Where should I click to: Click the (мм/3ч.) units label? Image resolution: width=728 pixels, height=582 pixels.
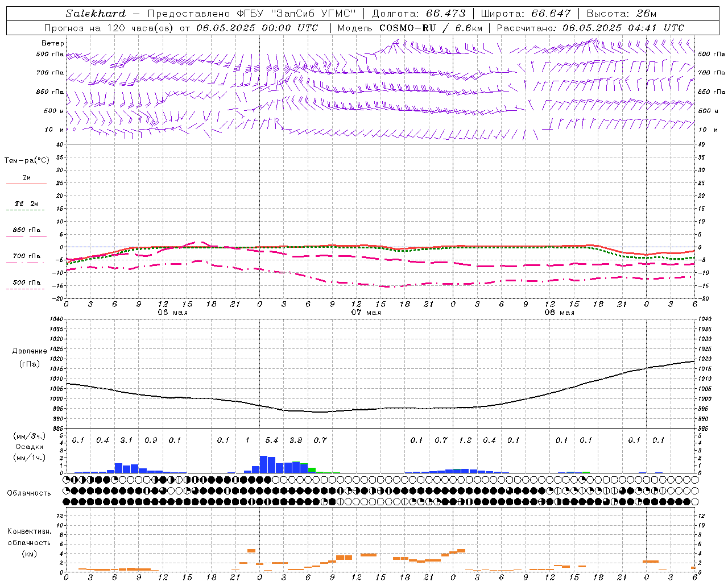pyautogui.click(x=30, y=436)
